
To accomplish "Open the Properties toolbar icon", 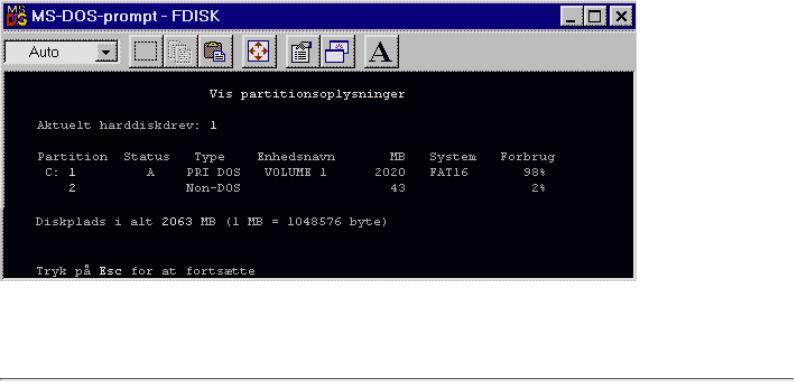I will (x=302, y=52).
